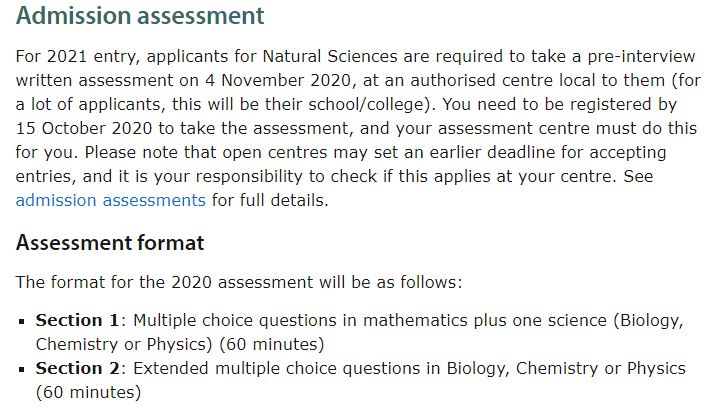Click the bold Section 2 label

[x=78, y=368]
